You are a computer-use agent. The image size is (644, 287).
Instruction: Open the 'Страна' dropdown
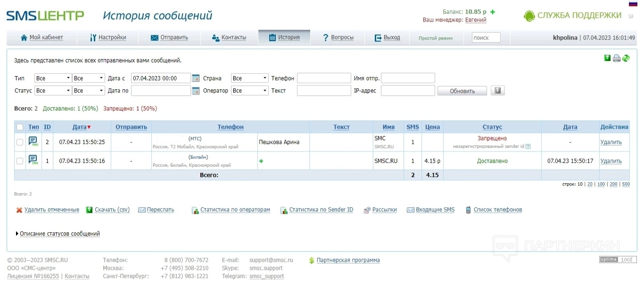(x=249, y=78)
